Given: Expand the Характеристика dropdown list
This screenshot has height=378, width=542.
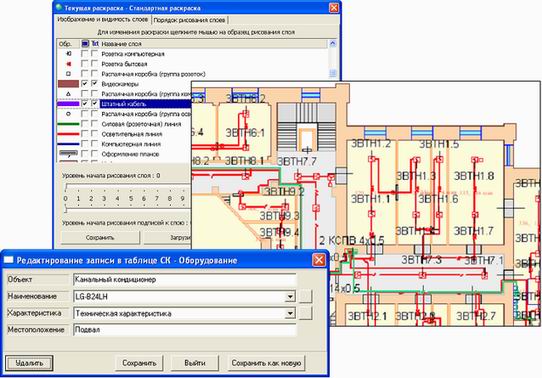Looking at the screenshot, I should (x=291, y=313).
